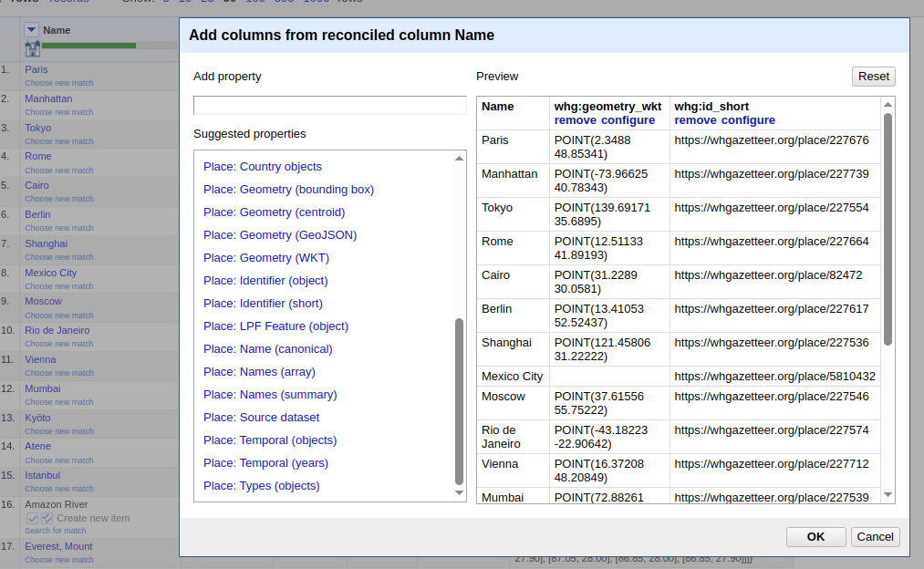
Task: Configure the whg:id_short column
Action: point(748,120)
